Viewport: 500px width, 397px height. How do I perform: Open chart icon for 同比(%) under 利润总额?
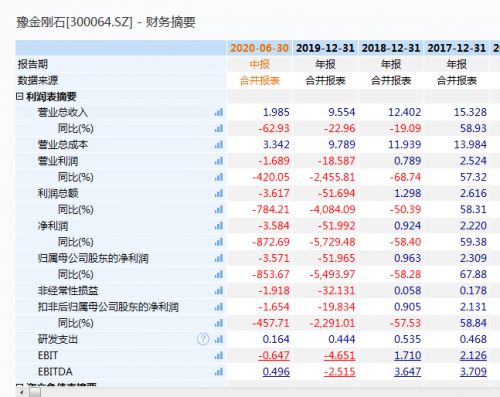pyautogui.click(x=219, y=210)
